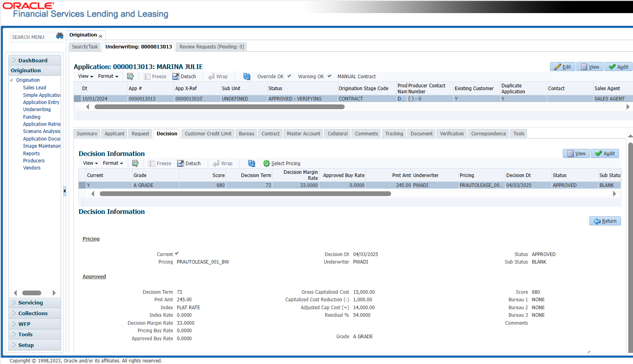Select the A GRADE decision row
The height and width of the screenshot is (364, 633).
point(350,185)
